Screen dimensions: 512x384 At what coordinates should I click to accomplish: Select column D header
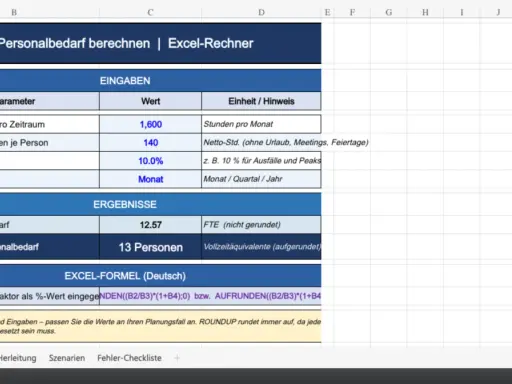[x=261, y=12]
